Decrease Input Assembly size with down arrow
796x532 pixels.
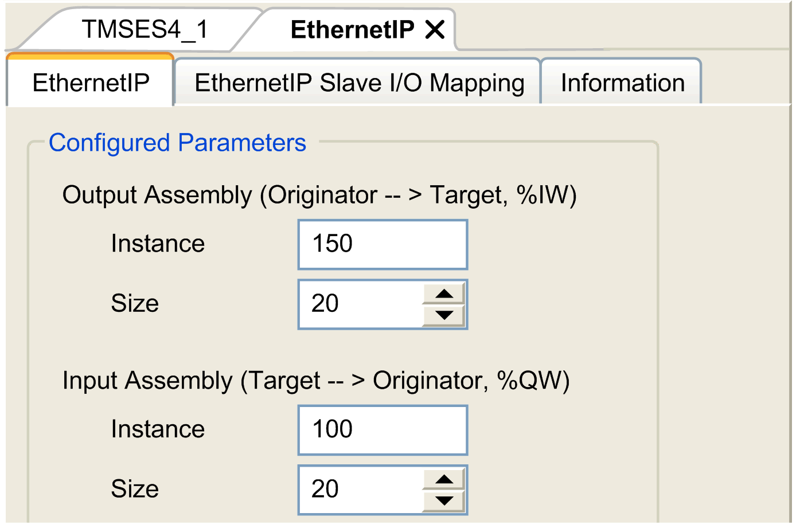point(444,501)
